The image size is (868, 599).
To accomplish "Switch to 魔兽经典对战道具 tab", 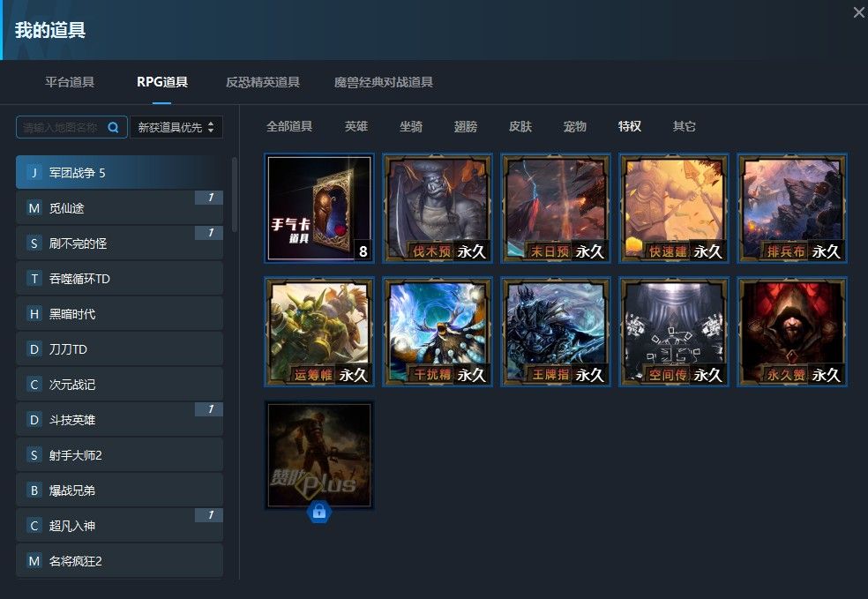I will click(383, 82).
